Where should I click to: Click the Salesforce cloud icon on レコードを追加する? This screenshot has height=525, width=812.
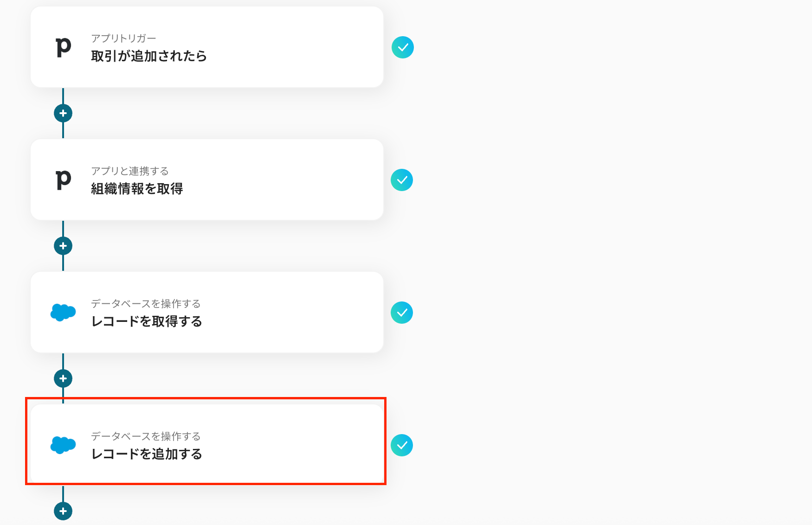pyautogui.click(x=63, y=445)
